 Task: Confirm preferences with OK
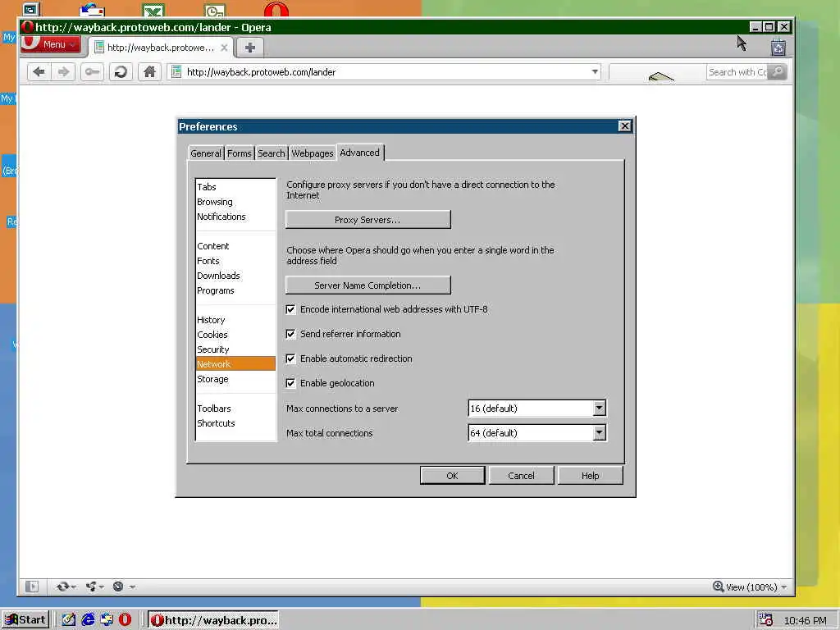pyautogui.click(x=452, y=475)
